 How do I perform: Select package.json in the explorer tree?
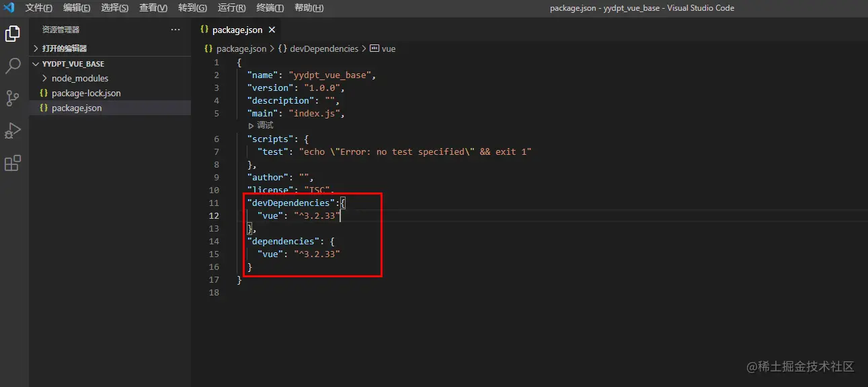110,108
